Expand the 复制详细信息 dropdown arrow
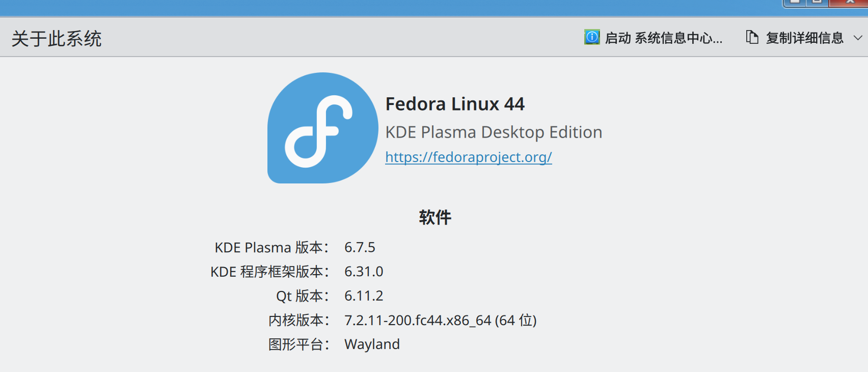The height and width of the screenshot is (372, 868). (858, 38)
